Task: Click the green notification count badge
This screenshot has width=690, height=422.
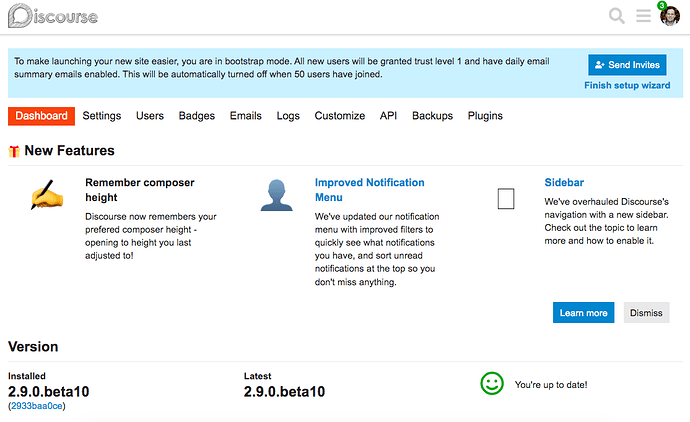Action: click(x=662, y=6)
